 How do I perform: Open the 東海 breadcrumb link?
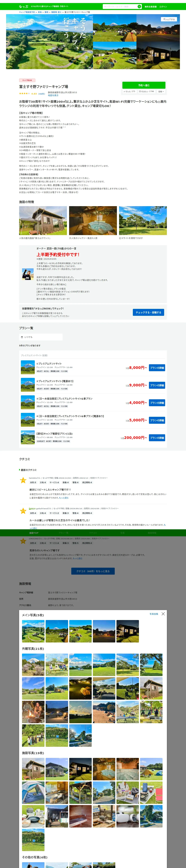click(40, 12)
